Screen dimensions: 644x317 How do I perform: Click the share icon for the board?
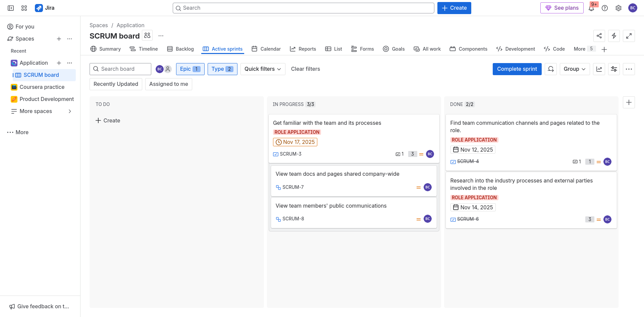(x=599, y=36)
